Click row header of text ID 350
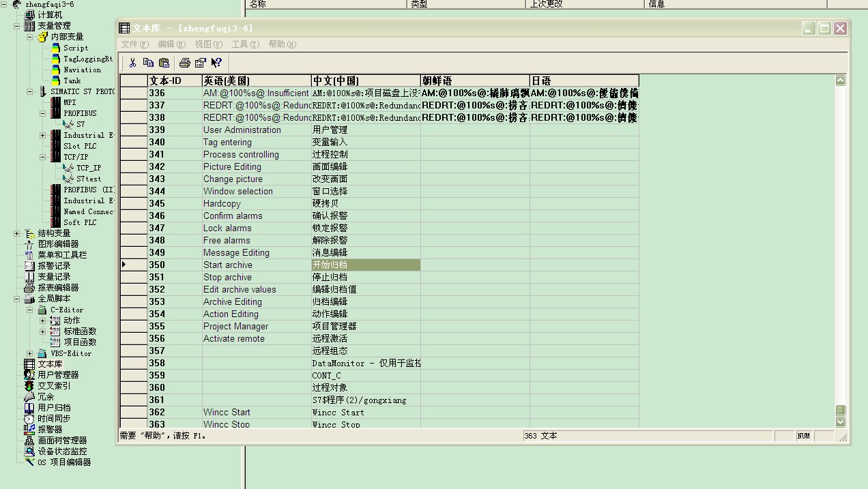Viewport: 868px width, 489px height. point(134,265)
